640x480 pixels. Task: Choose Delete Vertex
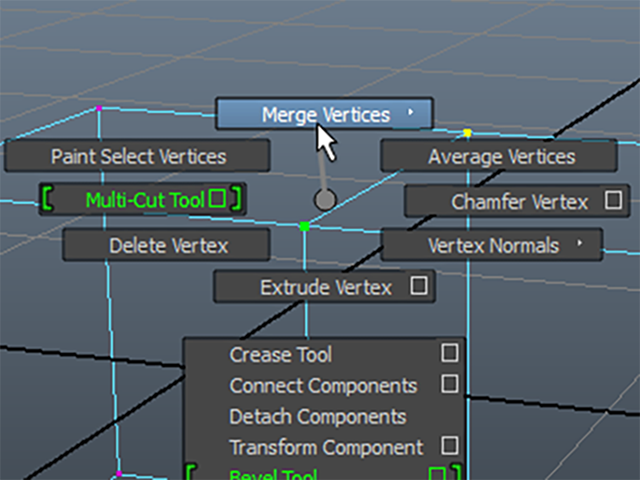pos(167,245)
